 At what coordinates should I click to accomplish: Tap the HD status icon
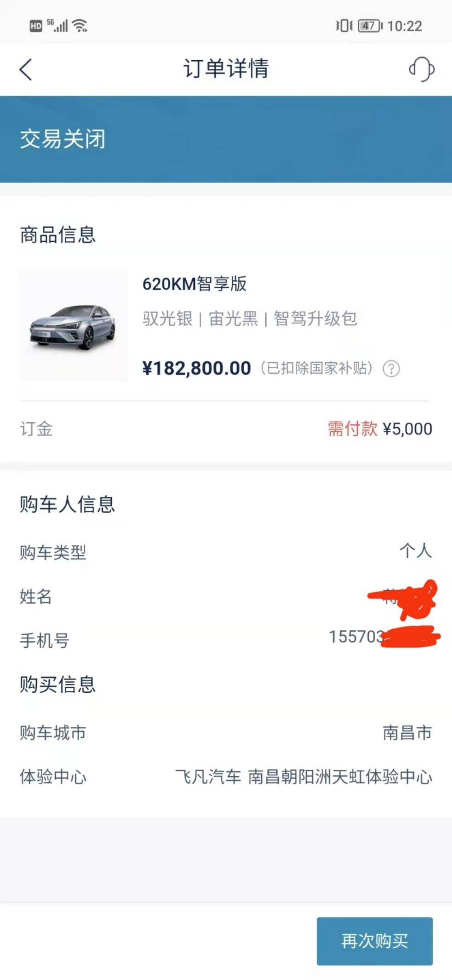pos(36,26)
